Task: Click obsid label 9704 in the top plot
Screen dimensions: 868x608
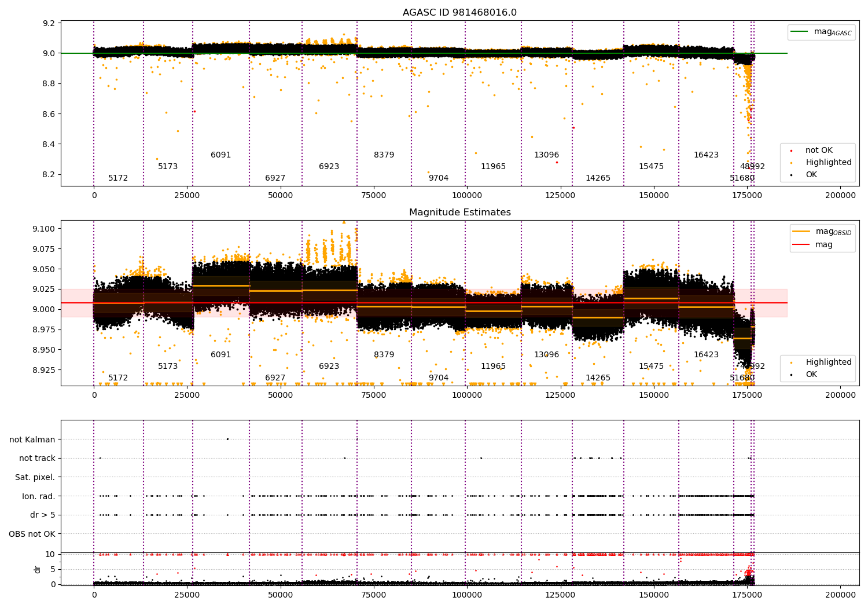Action: pos(438,178)
